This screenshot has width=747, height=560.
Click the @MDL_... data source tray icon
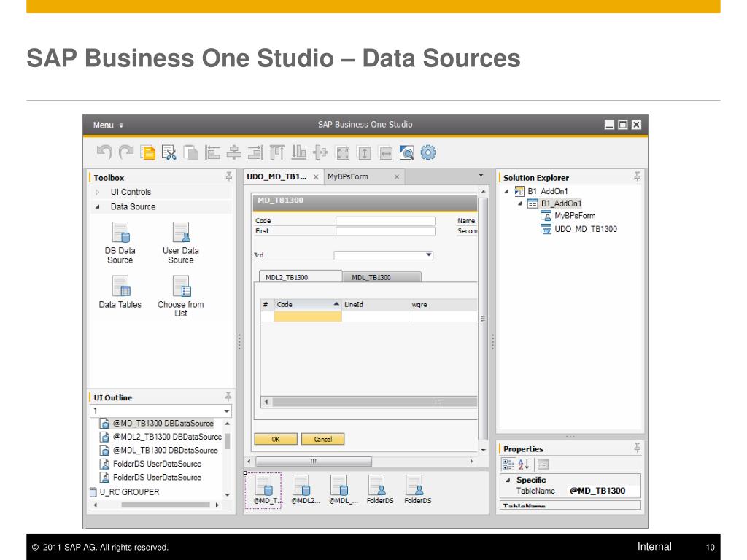tap(344, 490)
